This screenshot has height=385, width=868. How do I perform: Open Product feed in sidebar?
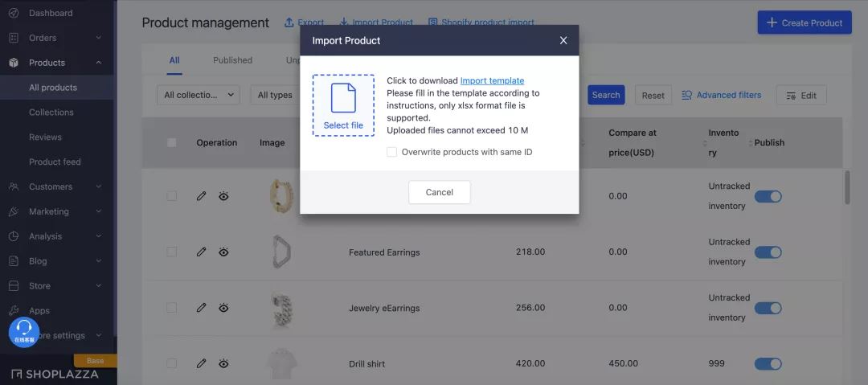[x=56, y=162]
